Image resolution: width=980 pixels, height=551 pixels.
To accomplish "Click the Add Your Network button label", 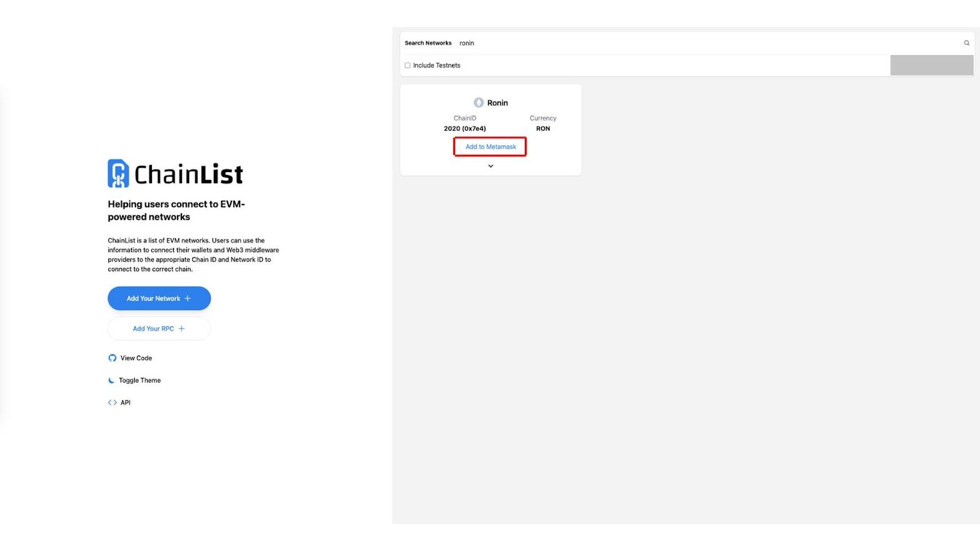I will [x=153, y=299].
